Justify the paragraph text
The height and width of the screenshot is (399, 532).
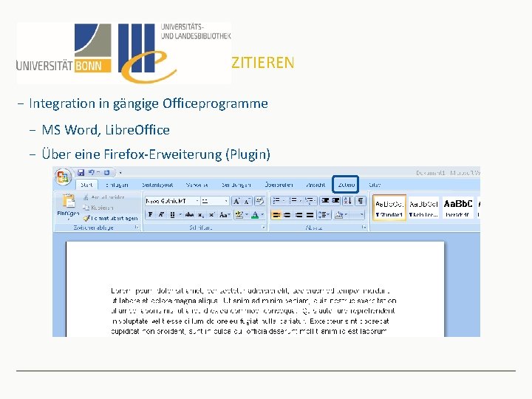pos(310,215)
